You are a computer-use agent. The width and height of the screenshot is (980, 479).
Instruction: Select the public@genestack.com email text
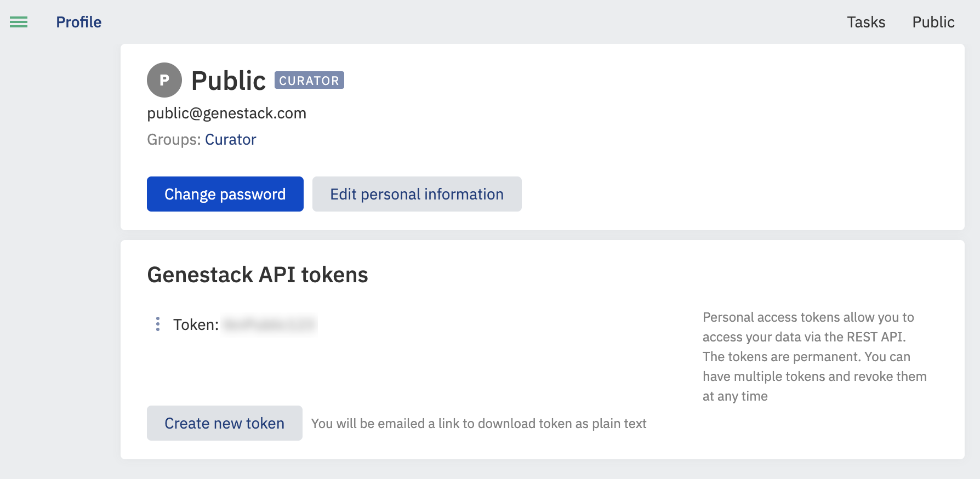[226, 113]
